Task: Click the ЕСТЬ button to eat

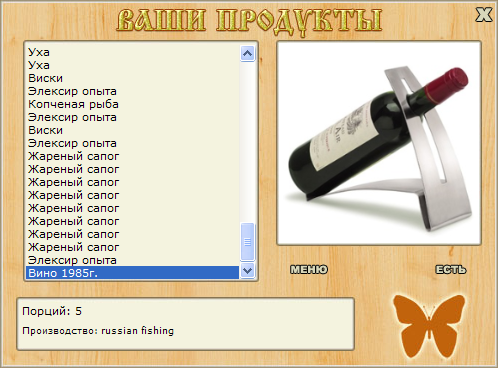Action: (x=451, y=269)
